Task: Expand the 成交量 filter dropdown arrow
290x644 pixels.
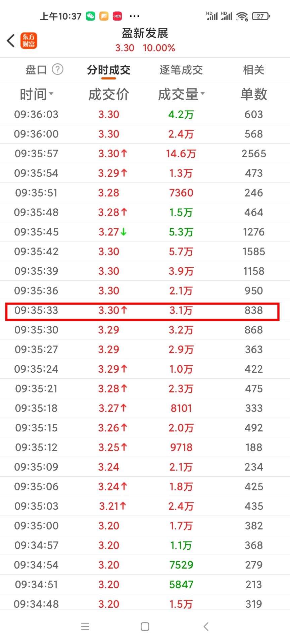Action: (x=203, y=94)
